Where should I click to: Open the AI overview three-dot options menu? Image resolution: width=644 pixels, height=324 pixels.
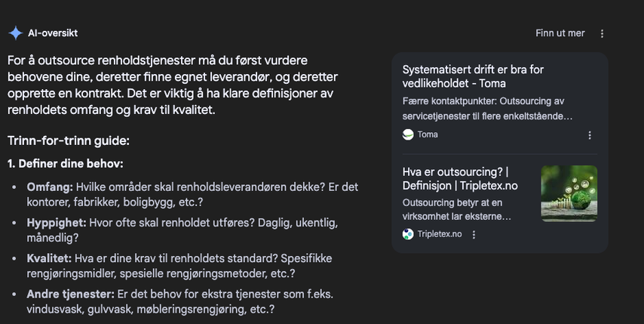[602, 33]
